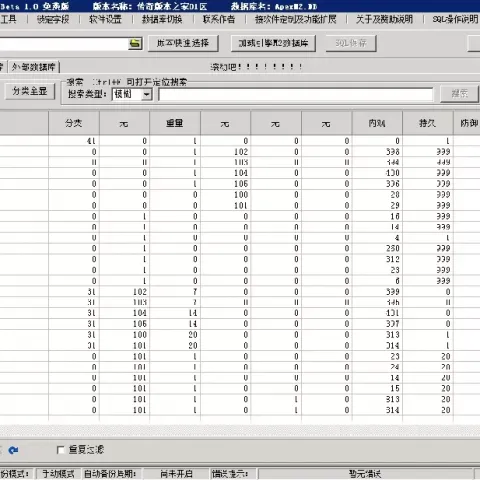Click the 尚未开启 status bar entry
480x480 pixels.
[x=176, y=474]
